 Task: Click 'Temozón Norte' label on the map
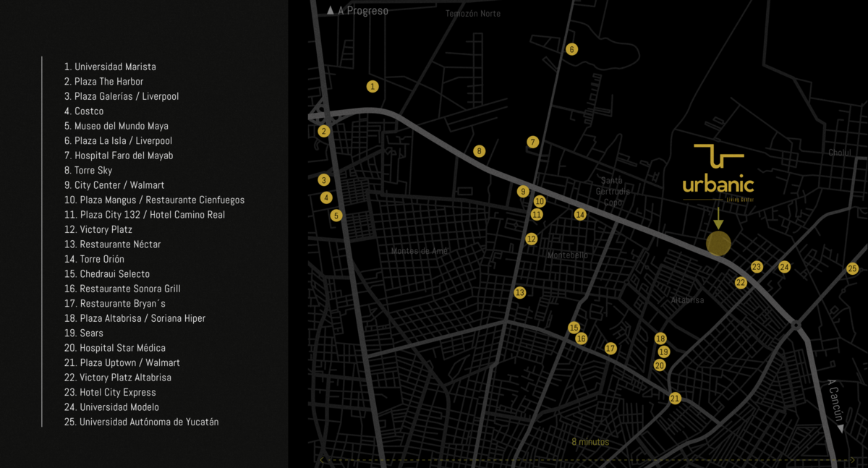[473, 14]
